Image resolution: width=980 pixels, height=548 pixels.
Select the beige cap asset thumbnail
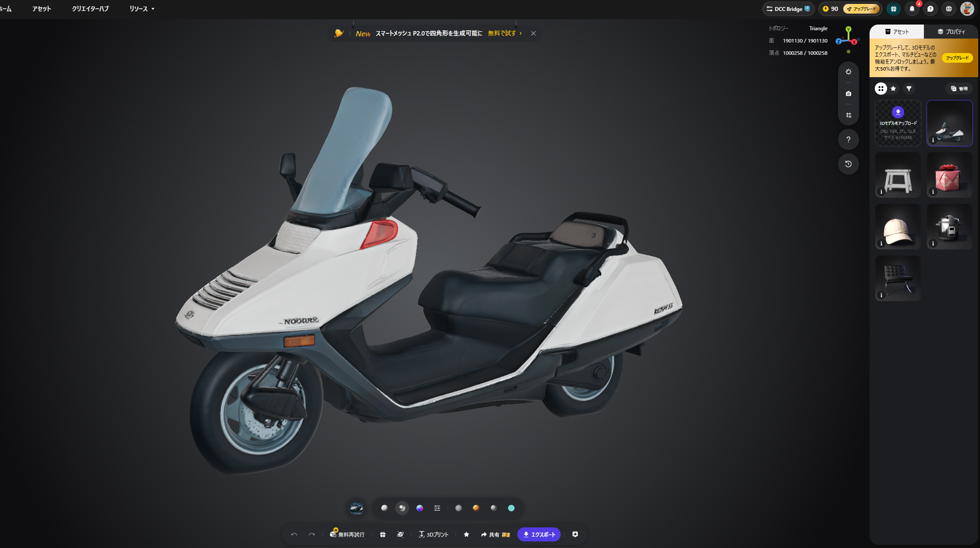(x=898, y=227)
